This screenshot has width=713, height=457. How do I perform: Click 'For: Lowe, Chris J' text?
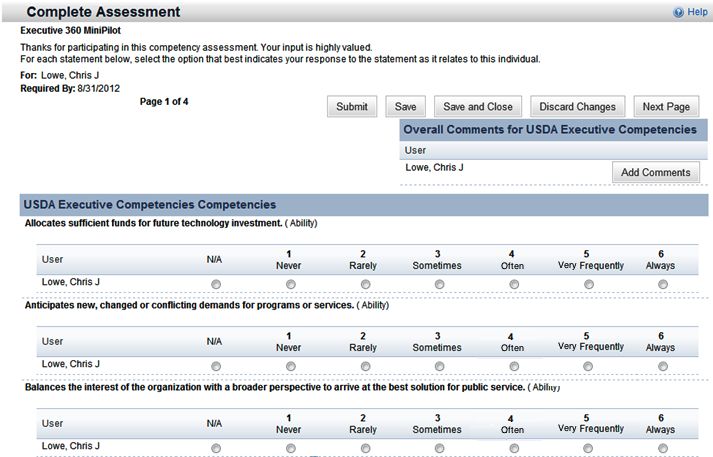pyautogui.click(x=60, y=75)
